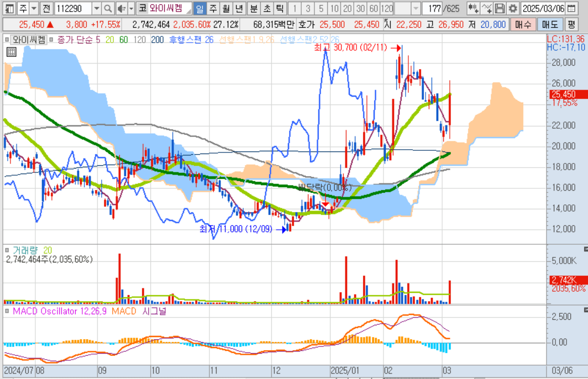The width and height of the screenshot is (588, 379).
Task: Expand the stock code history dropdown
Action: [96, 8]
